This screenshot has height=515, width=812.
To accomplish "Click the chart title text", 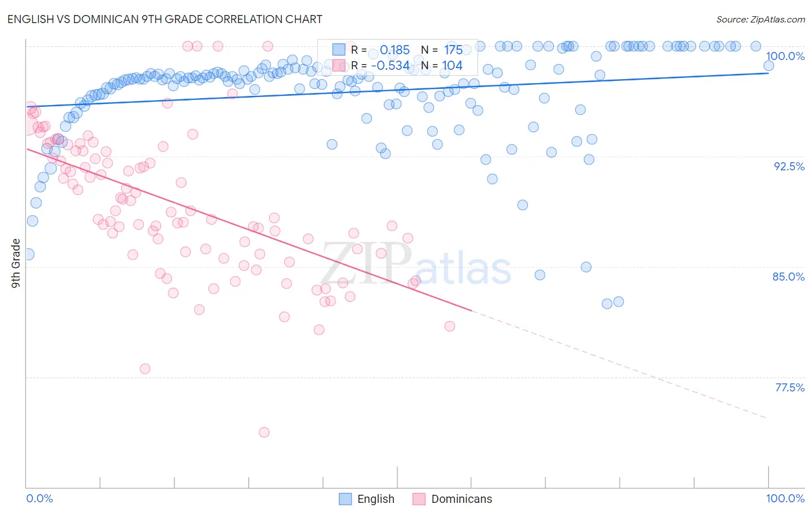I will pos(165,19).
